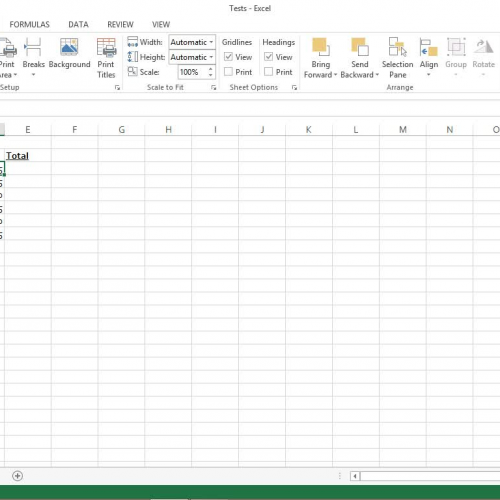Select column I header
This screenshot has width=500, height=500.
point(215,130)
